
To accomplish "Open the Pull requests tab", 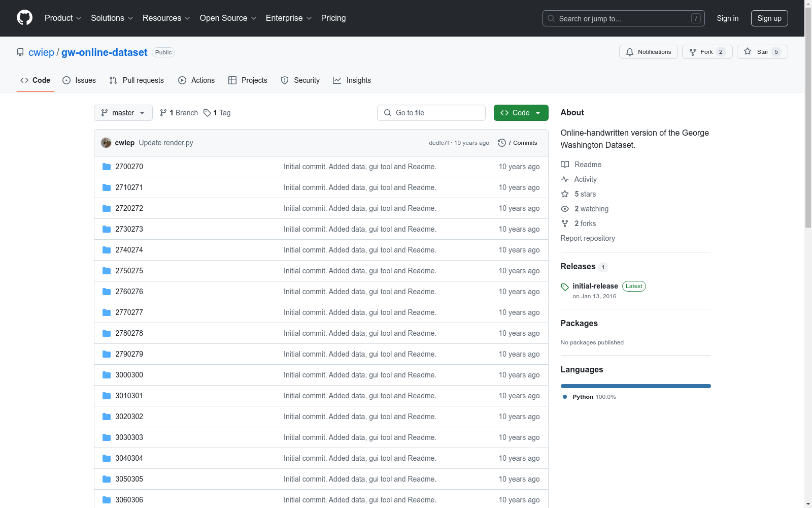I will point(137,80).
